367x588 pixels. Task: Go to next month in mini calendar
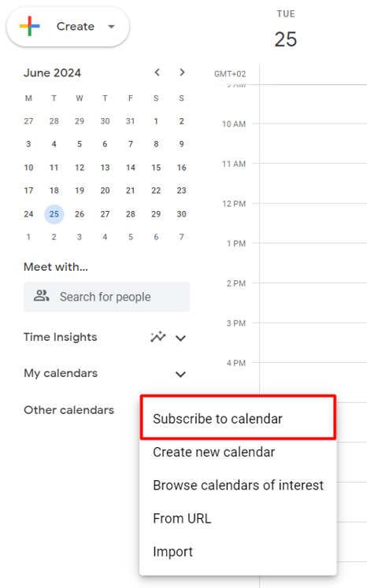pos(182,72)
